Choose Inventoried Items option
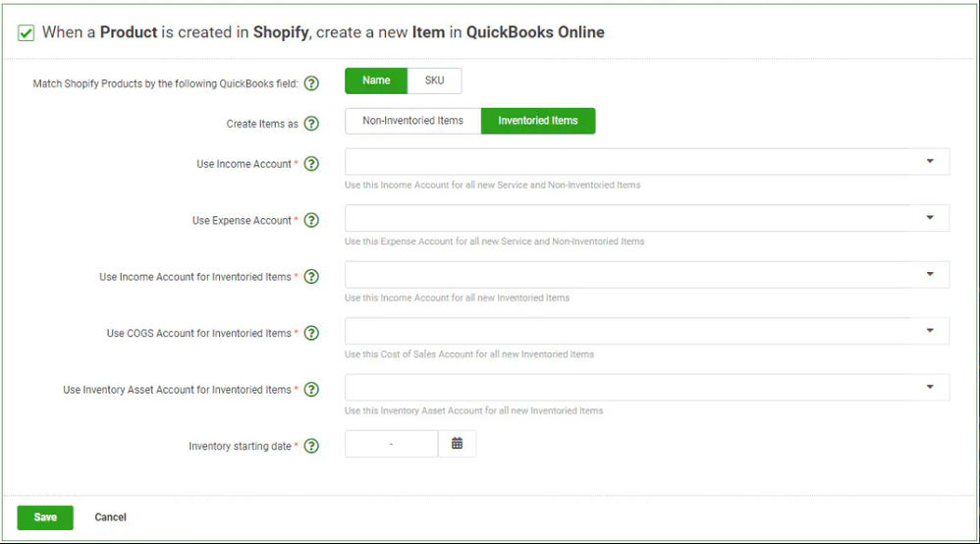Screen dimensions: 980x544 click(x=538, y=121)
